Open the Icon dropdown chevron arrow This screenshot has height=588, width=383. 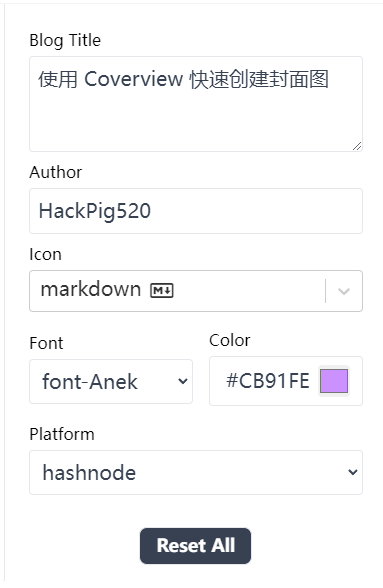click(x=344, y=291)
